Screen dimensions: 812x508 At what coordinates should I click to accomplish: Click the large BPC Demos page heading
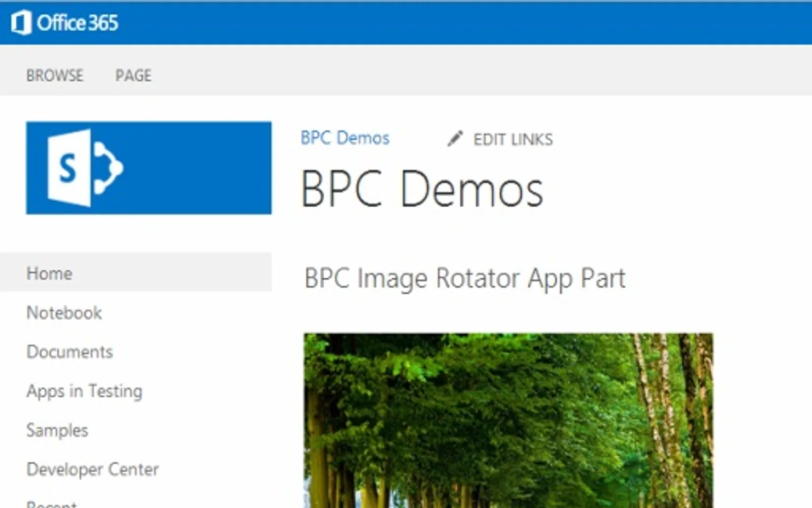(422, 189)
